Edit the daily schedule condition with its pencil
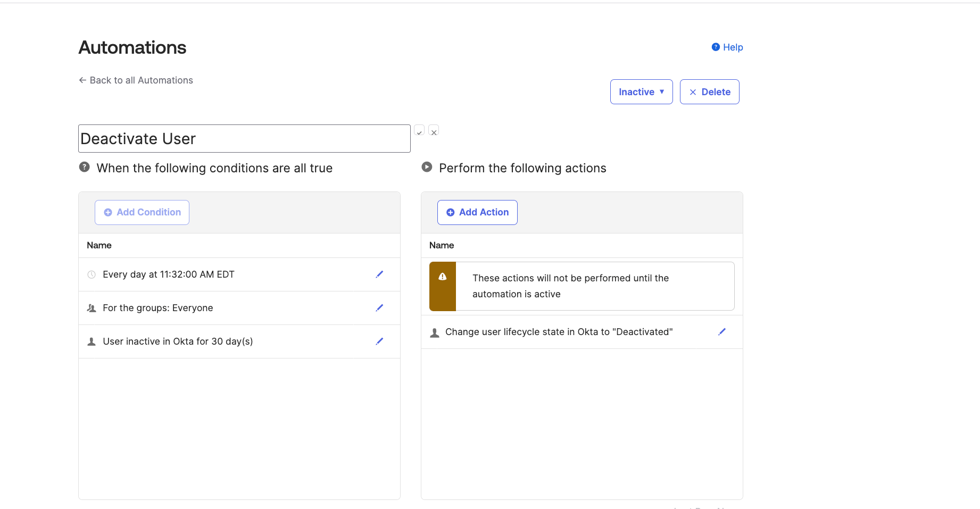The height and width of the screenshot is (509, 980). 379,274
